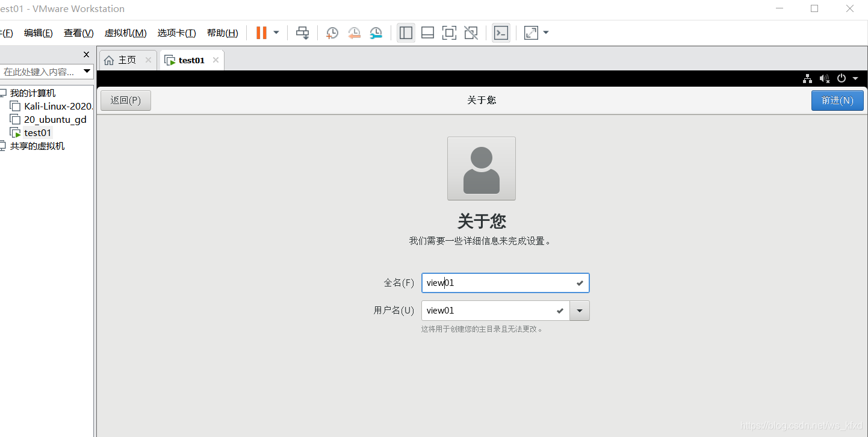Click the send Ctrl+Alt+Del toolbar icon
This screenshot has height=437, width=868.
pos(303,33)
